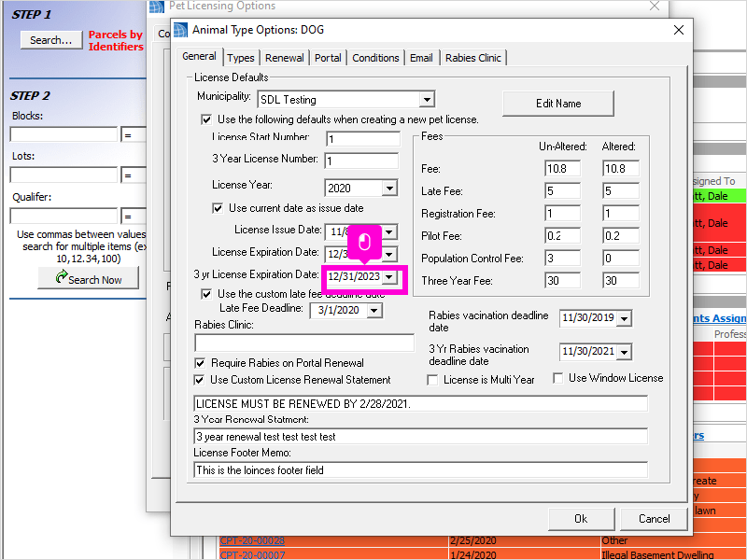
Task: Close the Animal Type Options dialog
Action: 679,30
